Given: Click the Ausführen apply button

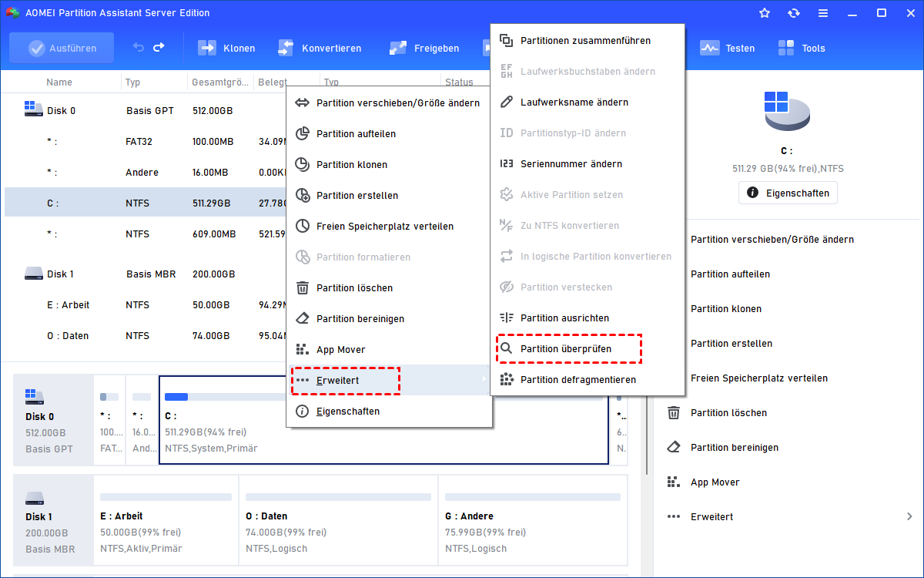Looking at the screenshot, I should pyautogui.click(x=62, y=48).
